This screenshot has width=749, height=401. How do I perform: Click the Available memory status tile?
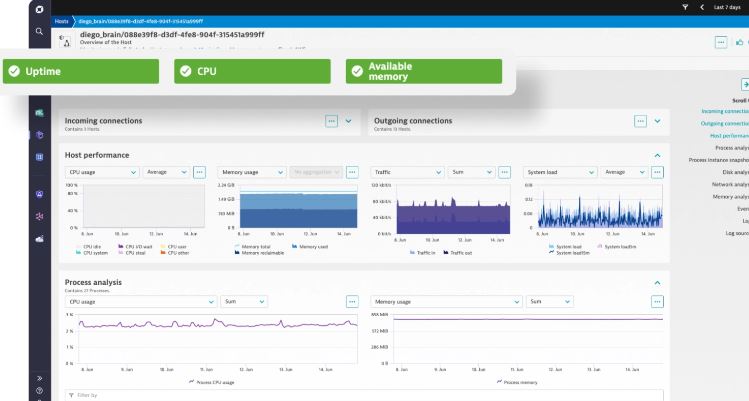424,71
